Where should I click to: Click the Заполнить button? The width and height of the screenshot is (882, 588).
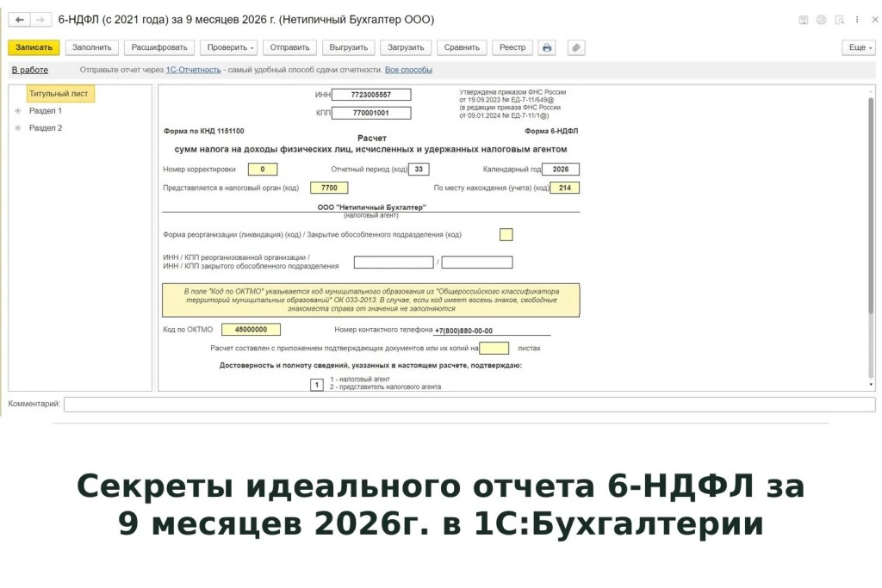(91, 48)
